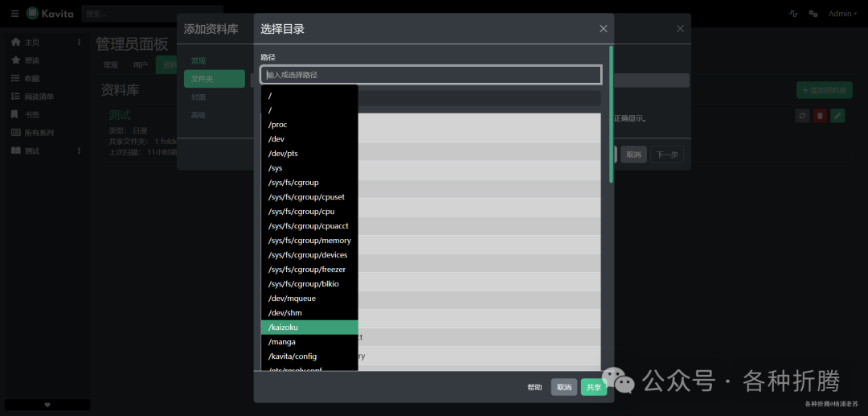The height and width of the screenshot is (416, 868).
Task: Switch to the 用户 admin tab
Action: (140, 65)
